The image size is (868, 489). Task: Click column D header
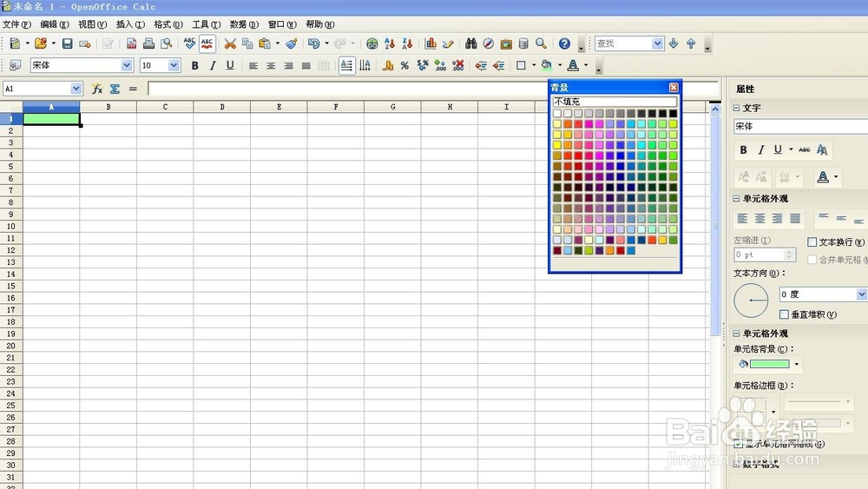tap(222, 107)
